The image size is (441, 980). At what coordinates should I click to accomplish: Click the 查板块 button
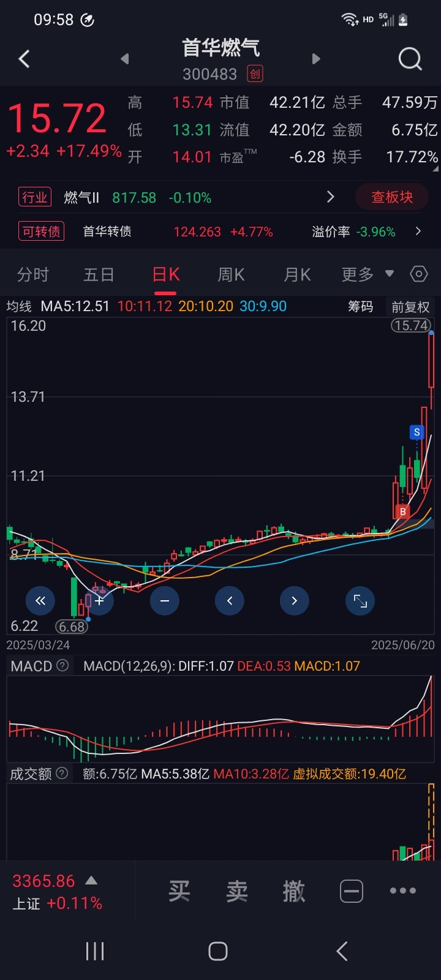pos(392,197)
